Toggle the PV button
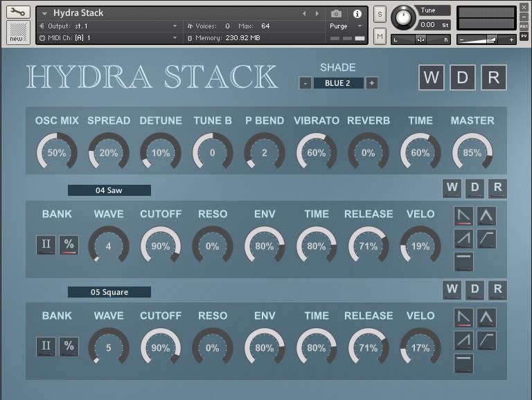 pos(524,36)
